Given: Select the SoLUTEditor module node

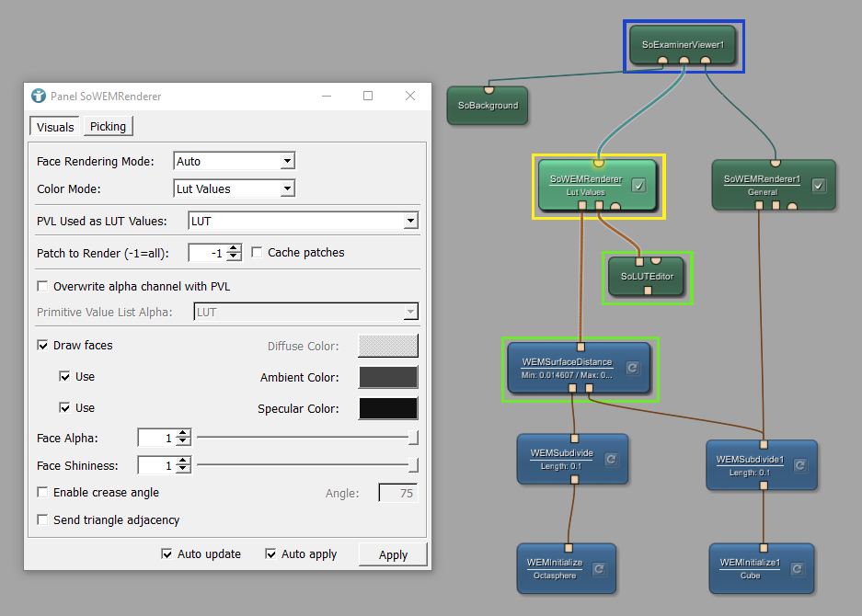Looking at the screenshot, I should point(647,276).
